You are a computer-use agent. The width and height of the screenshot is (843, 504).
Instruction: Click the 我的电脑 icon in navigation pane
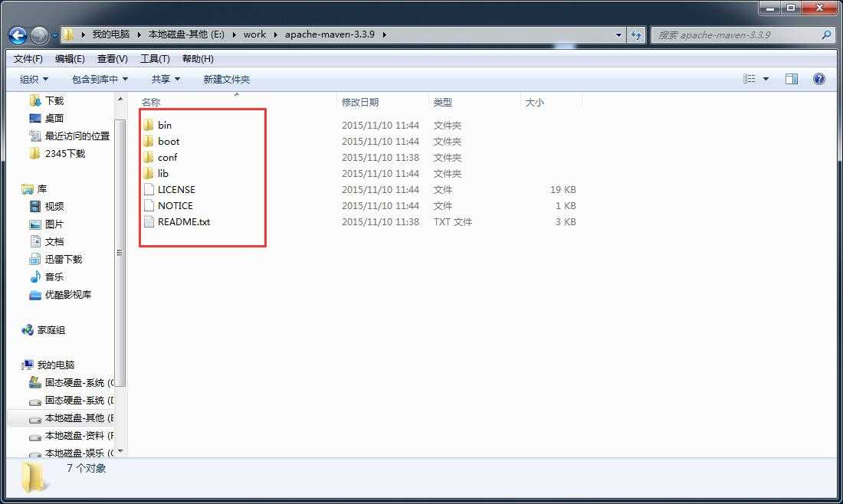pos(28,365)
